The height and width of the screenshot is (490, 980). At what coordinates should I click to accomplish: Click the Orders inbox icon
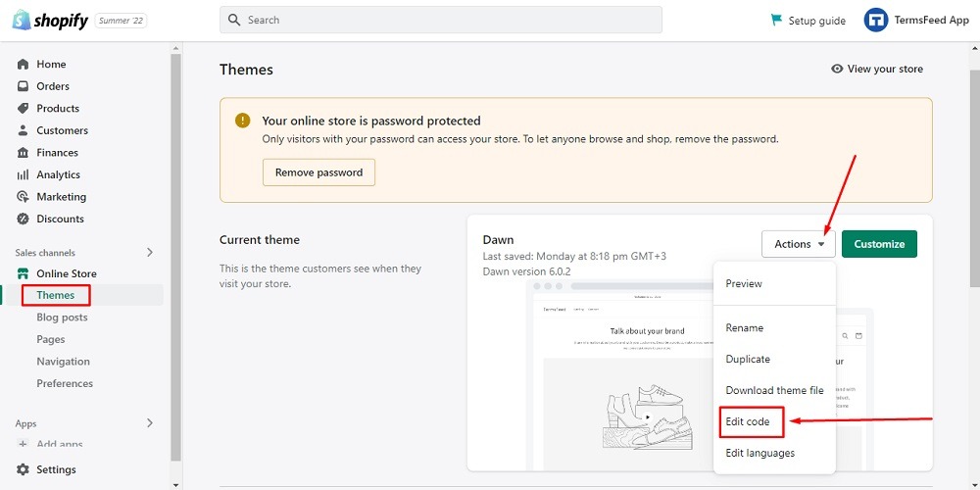[24, 86]
